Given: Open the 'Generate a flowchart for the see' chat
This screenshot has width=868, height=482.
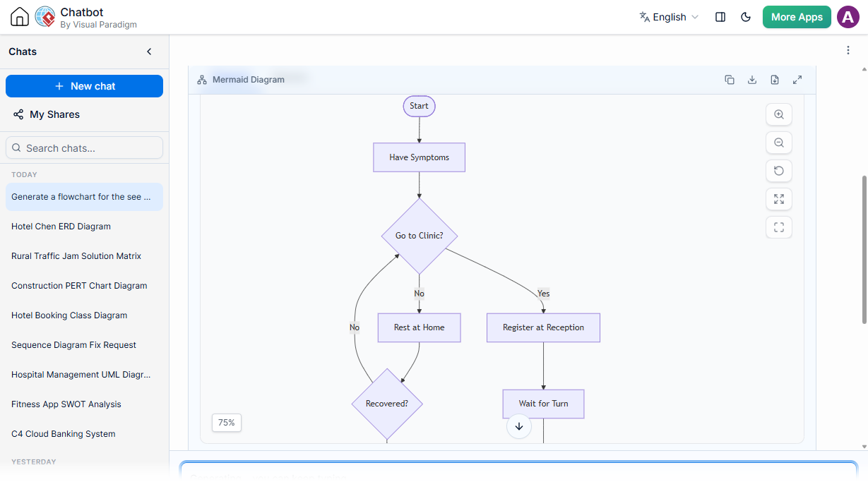Looking at the screenshot, I should coord(84,197).
